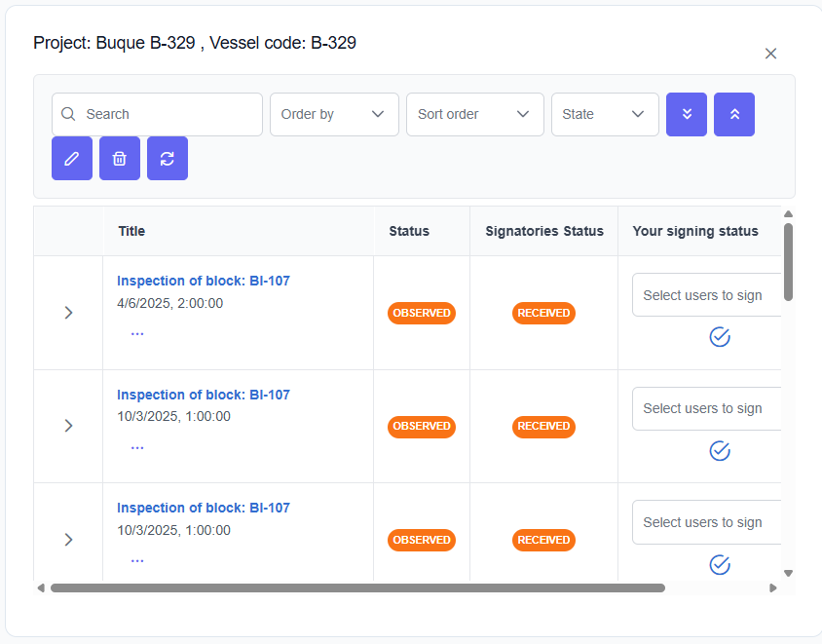The image size is (822, 644).
Task: Open first 'Inspection of block: BI-107' link
Action: [204, 281]
